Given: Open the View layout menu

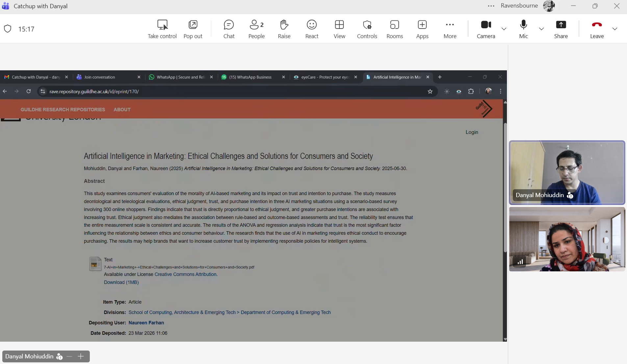Looking at the screenshot, I should (x=339, y=29).
